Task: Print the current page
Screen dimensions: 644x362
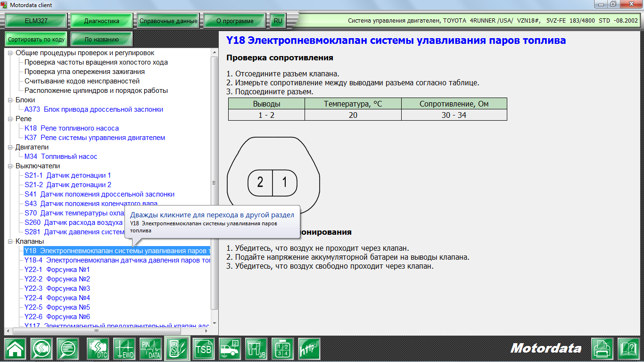Action: point(603,349)
